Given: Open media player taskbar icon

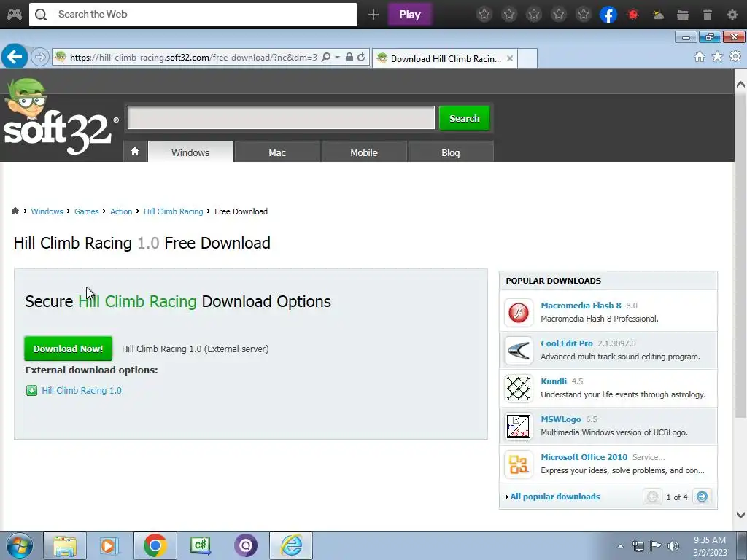Looking at the screenshot, I should point(109,545).
